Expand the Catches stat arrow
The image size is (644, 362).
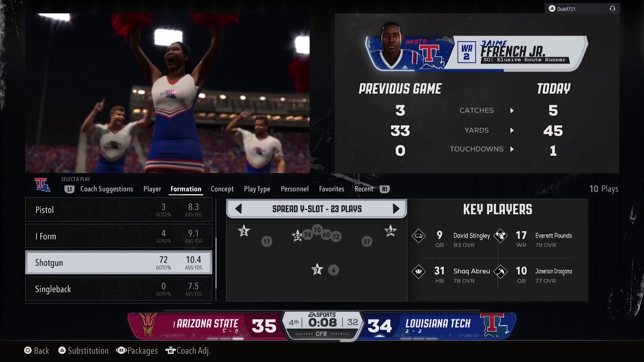(x=512, y=111)
